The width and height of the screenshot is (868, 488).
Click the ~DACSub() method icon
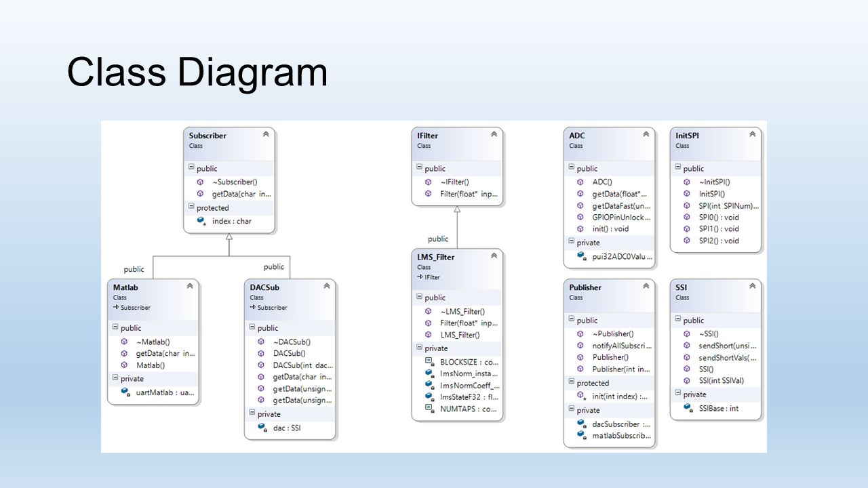(261, 342)
